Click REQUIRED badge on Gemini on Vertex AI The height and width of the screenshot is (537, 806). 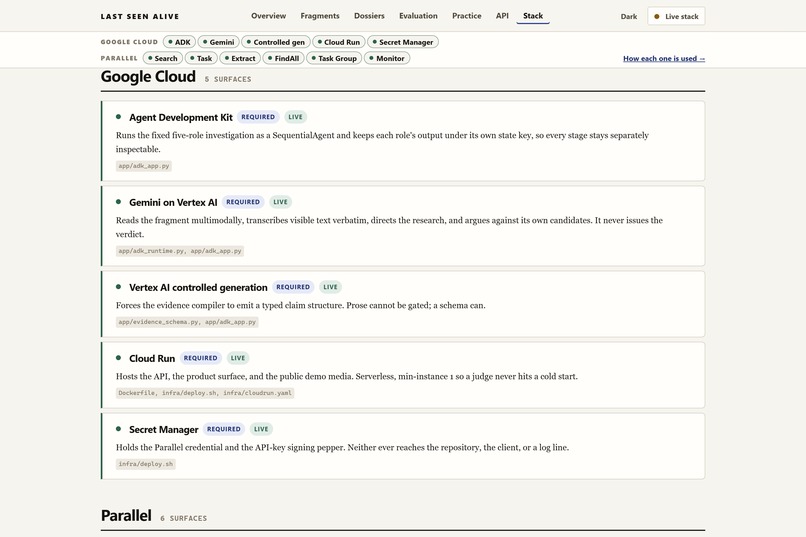(243, 202)
